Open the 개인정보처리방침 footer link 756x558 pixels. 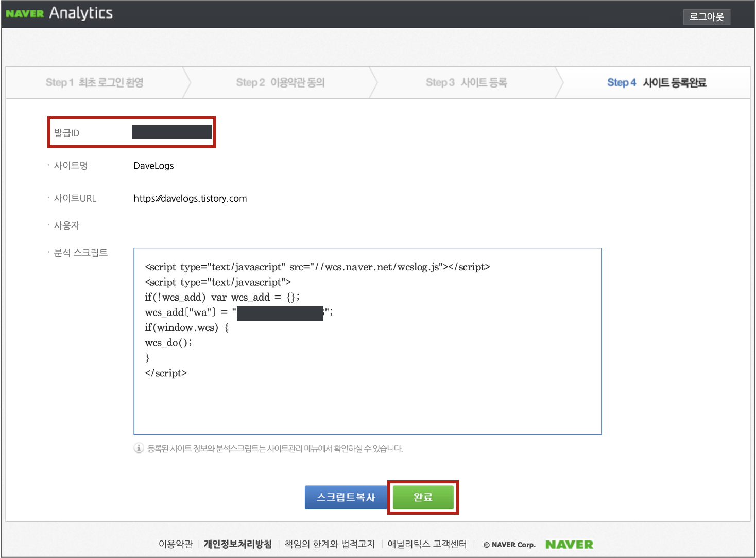(237, 544)
